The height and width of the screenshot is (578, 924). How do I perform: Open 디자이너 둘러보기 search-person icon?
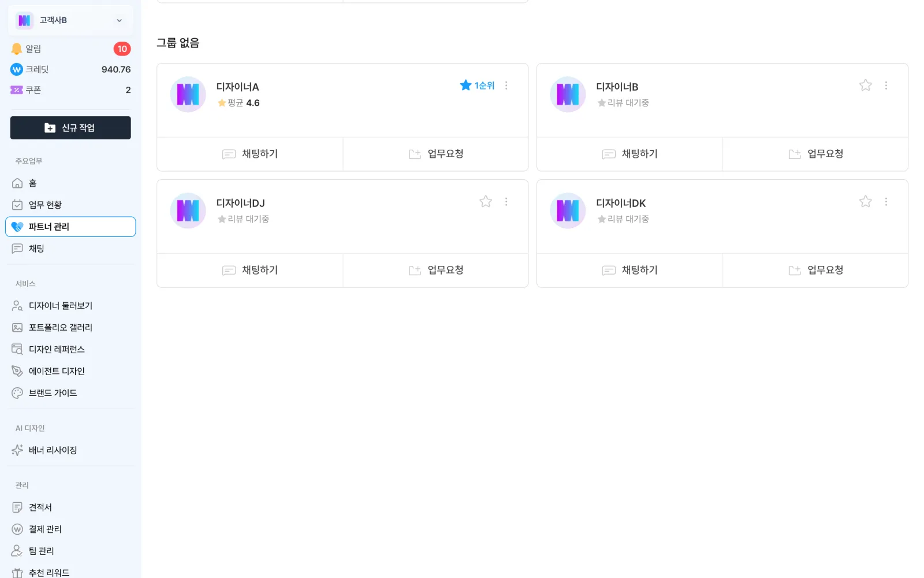(17, 306)
